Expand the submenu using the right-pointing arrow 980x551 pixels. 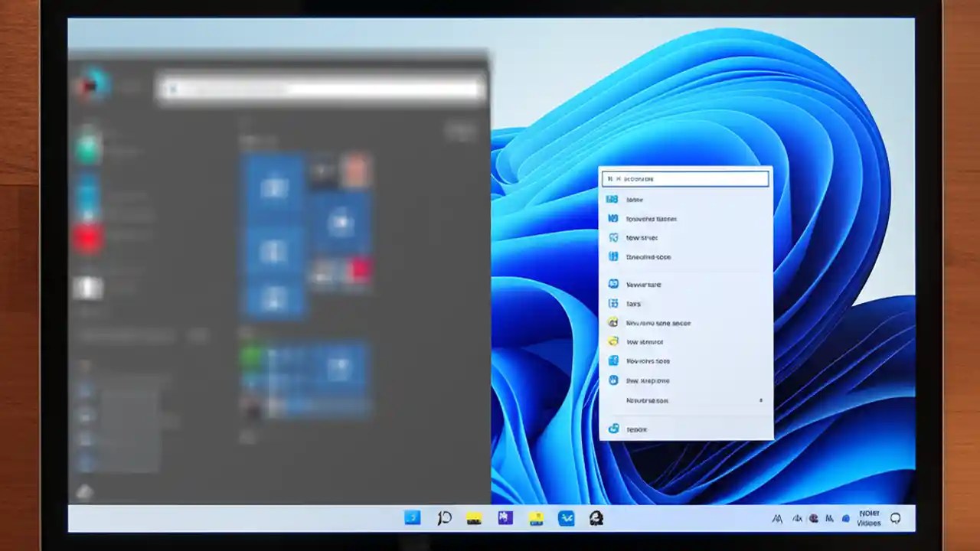click(760, 400)
